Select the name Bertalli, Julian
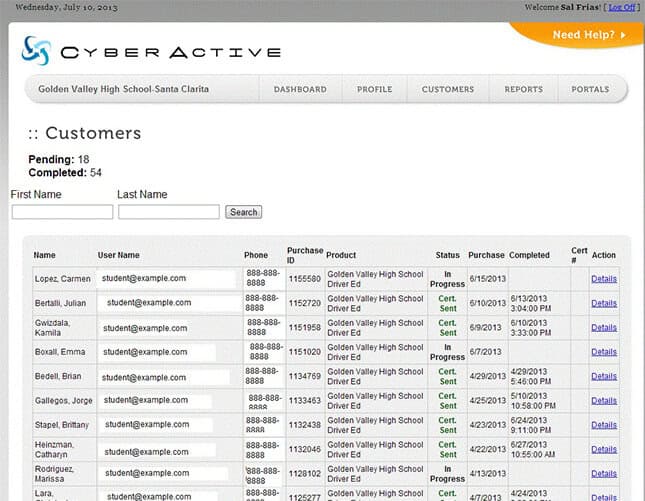The width and height of the screenshot is (645, 501). [x=60, y=303]
